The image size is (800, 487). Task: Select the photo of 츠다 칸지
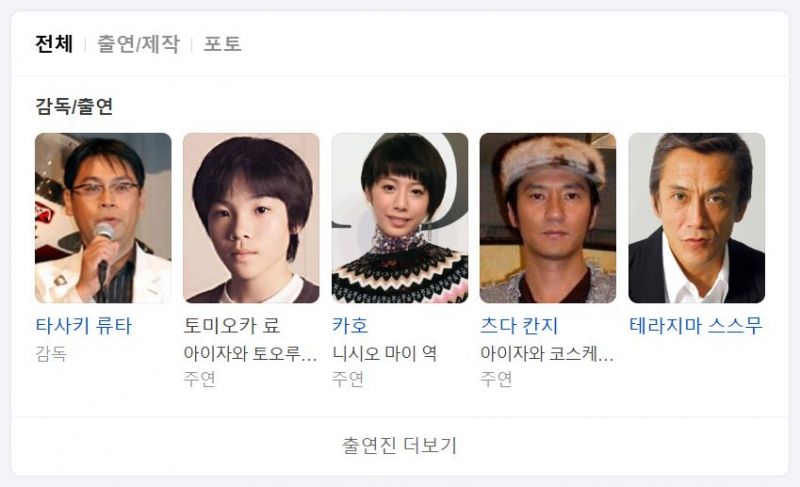tap(547, 218)
